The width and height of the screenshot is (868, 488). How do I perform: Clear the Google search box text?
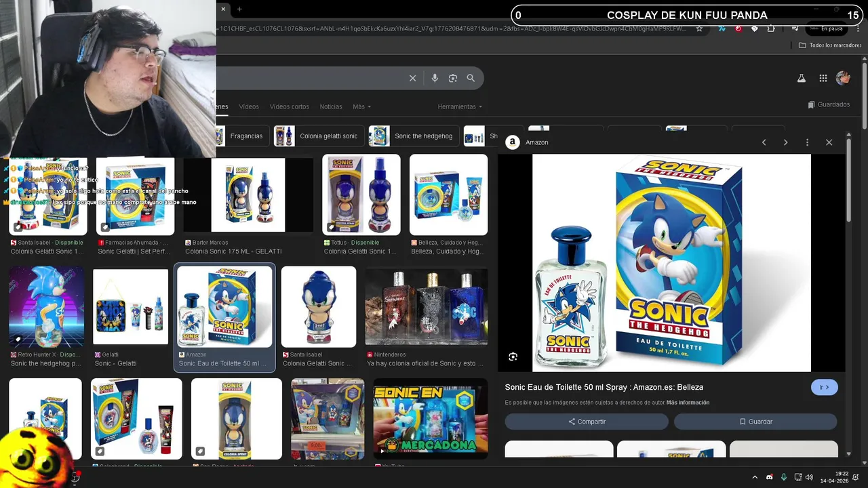pyautogui.click(x=412, y=78)
